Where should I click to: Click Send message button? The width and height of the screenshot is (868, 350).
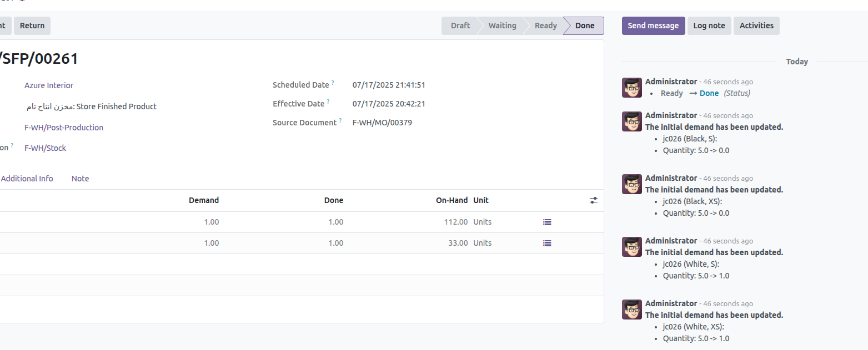[x=653, y=26]
